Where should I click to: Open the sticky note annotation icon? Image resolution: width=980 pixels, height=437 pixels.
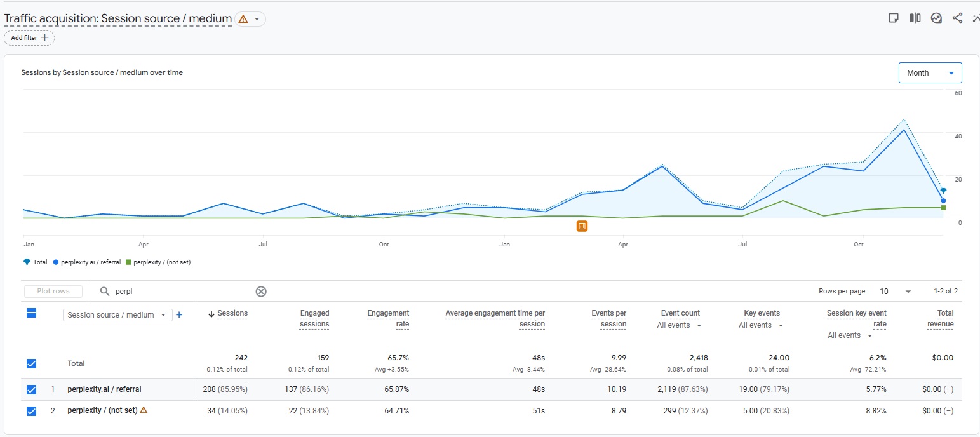(894, 17)
